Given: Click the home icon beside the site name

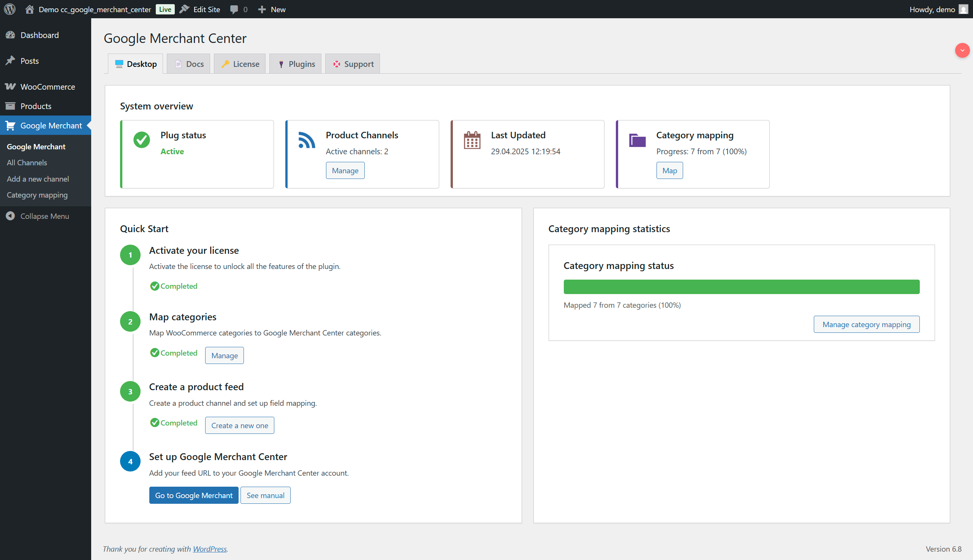Looking at the screenshot, I should (x=30, y=9).
